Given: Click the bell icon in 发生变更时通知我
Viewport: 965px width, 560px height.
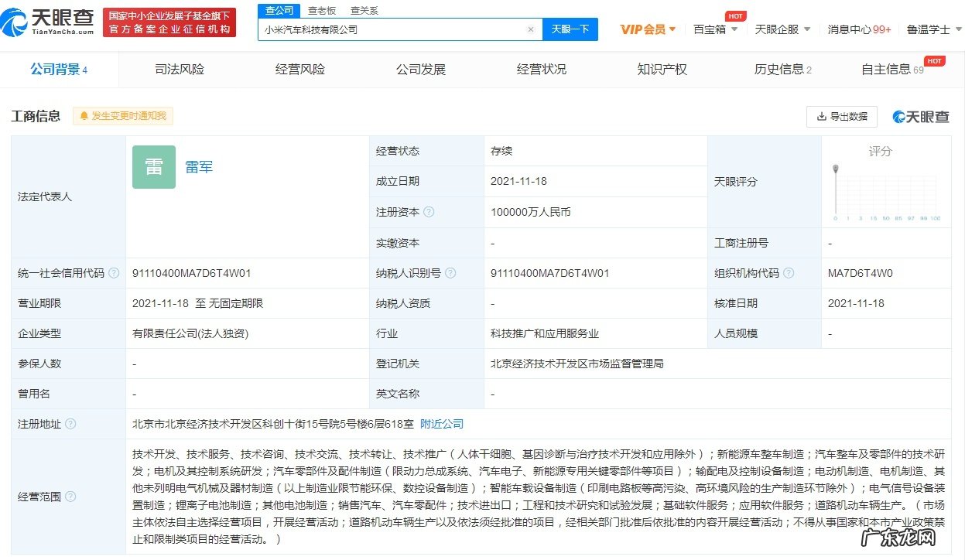Looking at the screenshot, I should (x=84, y=115).
